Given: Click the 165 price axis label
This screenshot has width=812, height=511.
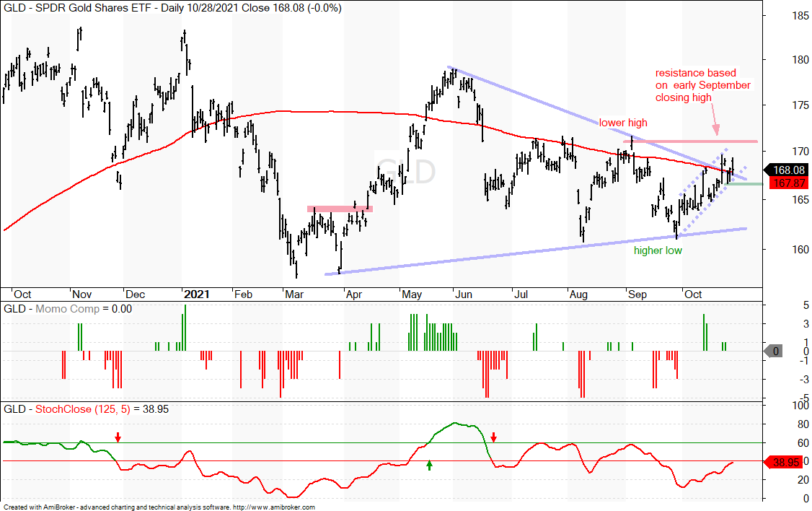Looking at the screenshot, I should [800, 199].
